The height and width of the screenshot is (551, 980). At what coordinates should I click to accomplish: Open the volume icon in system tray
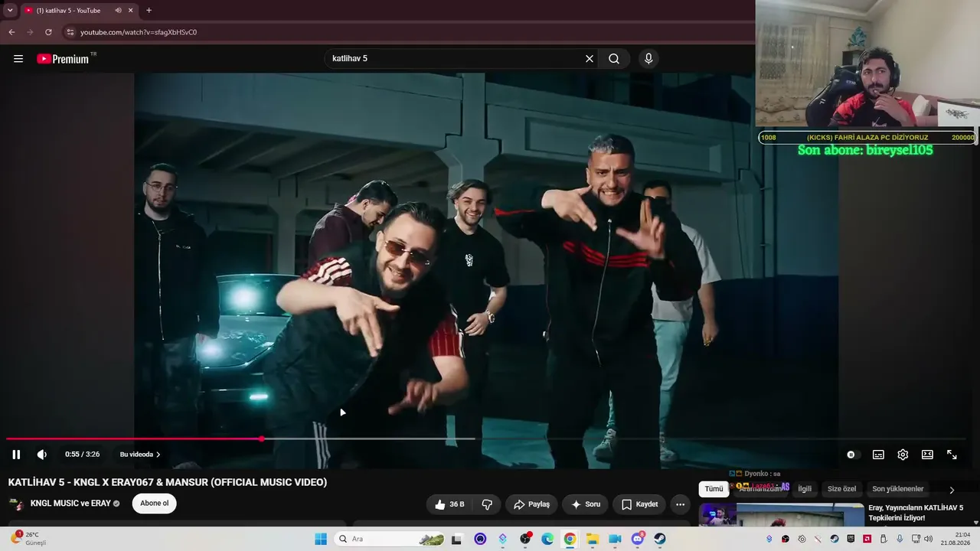[929, 539]
